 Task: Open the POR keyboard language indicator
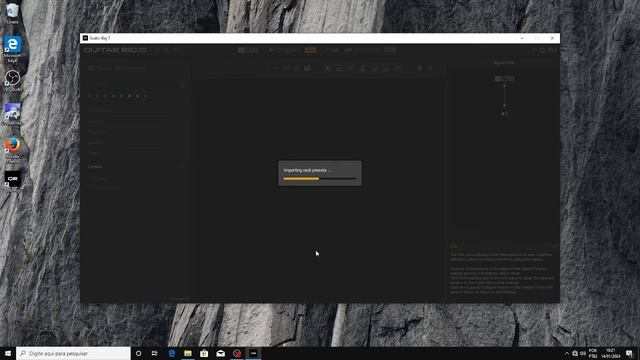(x=593, y=353)
